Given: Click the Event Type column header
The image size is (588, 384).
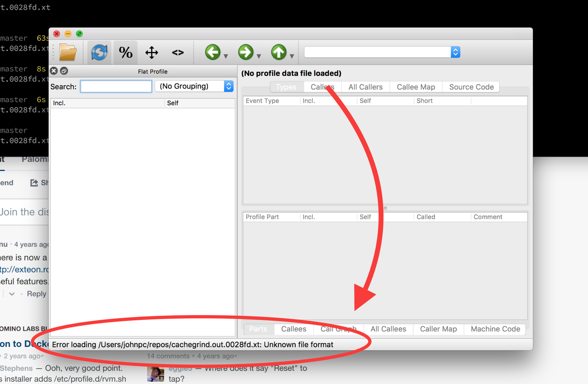Looking at the screenshot, I should click(271, 101).
